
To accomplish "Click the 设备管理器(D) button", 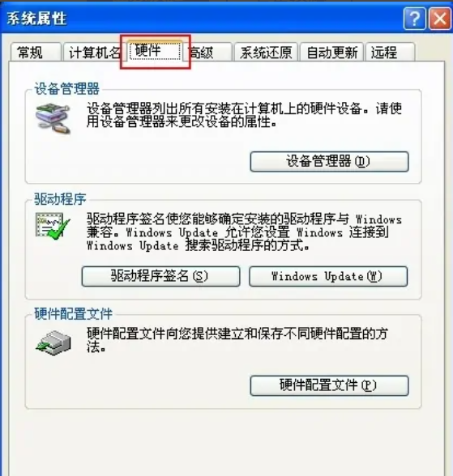I will (329, 162).
